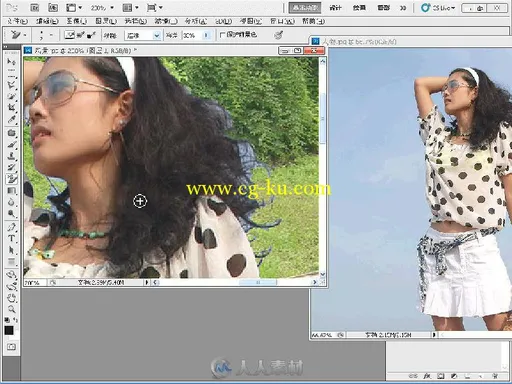Open the 编辑(E) menu

47,21
